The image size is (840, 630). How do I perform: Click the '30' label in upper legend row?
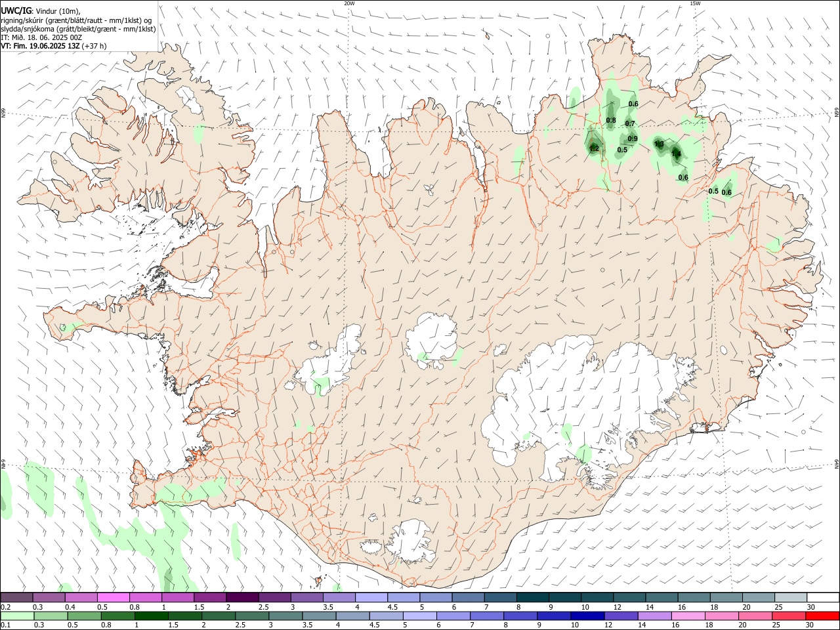(811, 607)
